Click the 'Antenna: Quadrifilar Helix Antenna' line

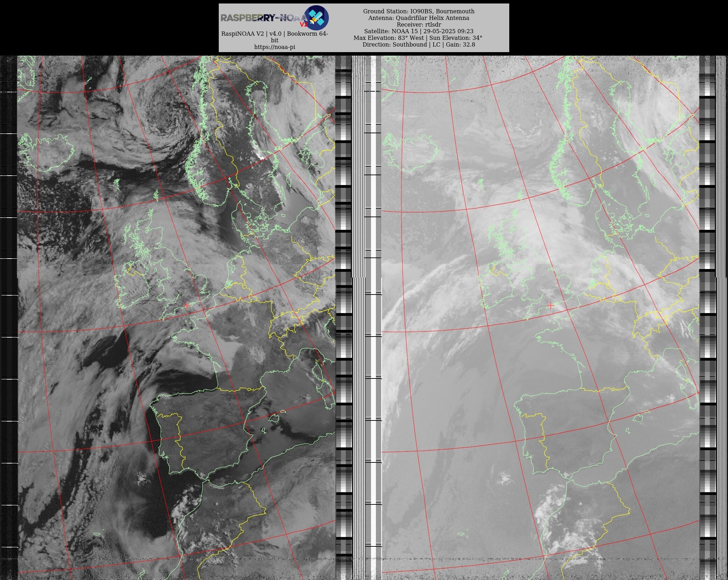(x=419, y=18)
